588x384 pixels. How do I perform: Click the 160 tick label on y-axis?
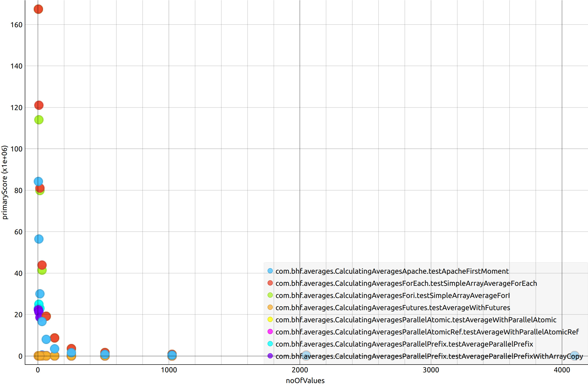click(16, 25)
